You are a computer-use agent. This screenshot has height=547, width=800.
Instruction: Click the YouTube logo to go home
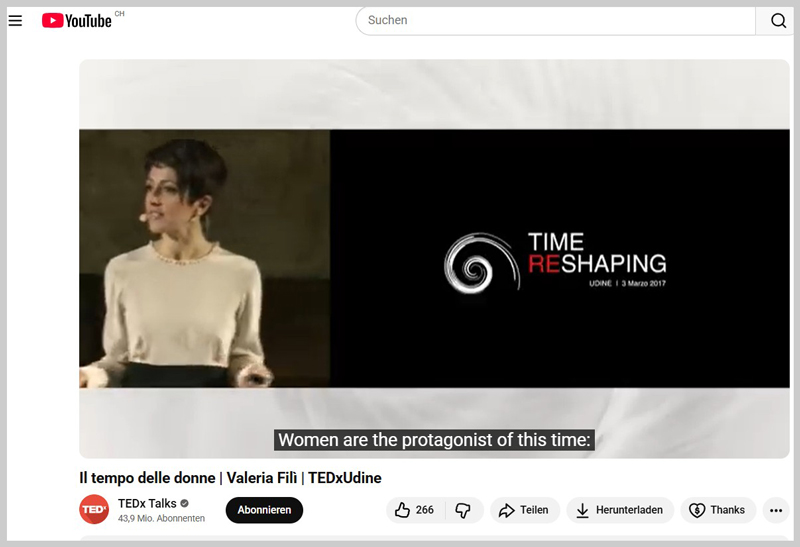click(x=77, y=21)
